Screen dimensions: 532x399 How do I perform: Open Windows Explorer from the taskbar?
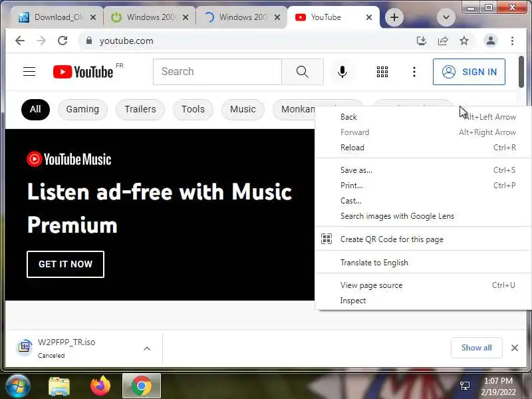59,386
